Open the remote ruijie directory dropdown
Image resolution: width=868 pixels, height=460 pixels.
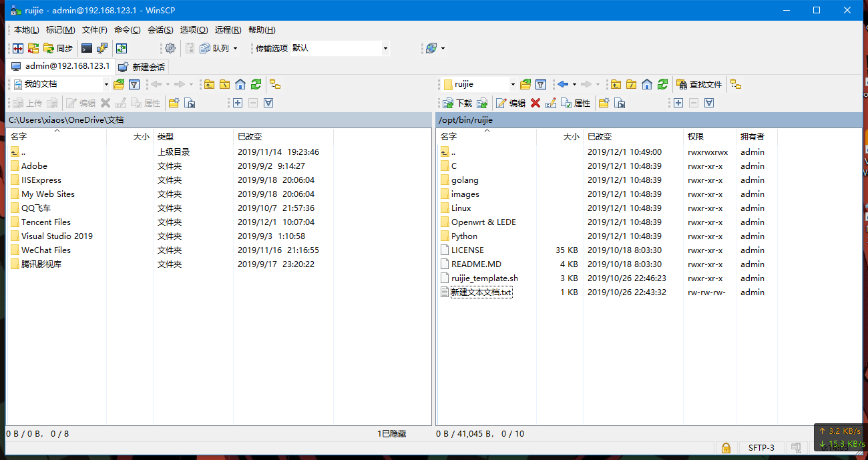pyautogui.click(x=513, y=84)
